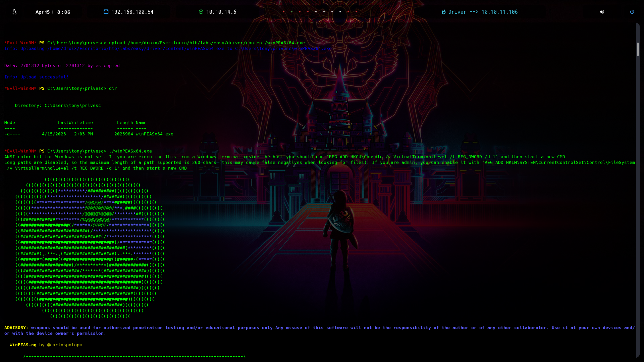Click the ethernet icon beside 192.168.100.54
644x362 pixels.
[x=106, y=12]
